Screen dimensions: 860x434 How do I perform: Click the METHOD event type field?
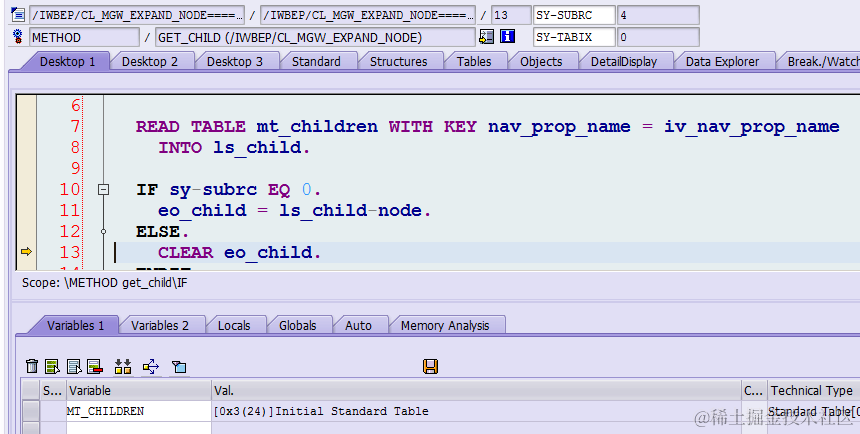[84, 37]
